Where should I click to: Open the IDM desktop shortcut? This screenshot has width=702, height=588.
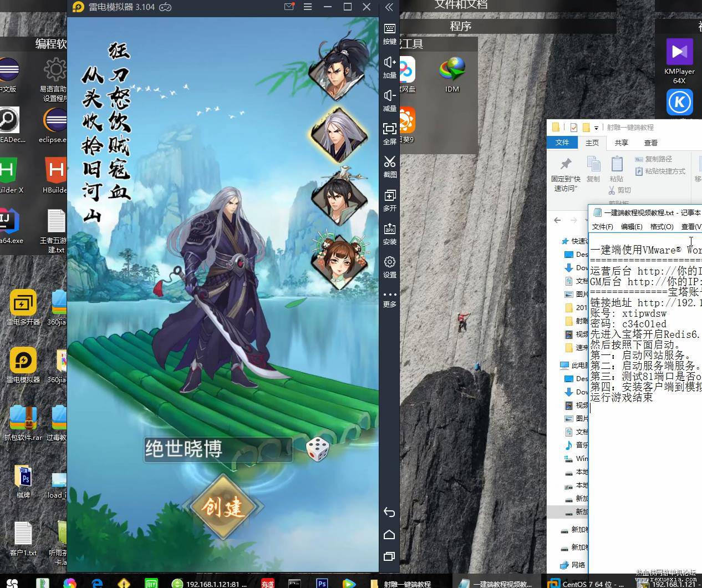[x=452, y=75]
